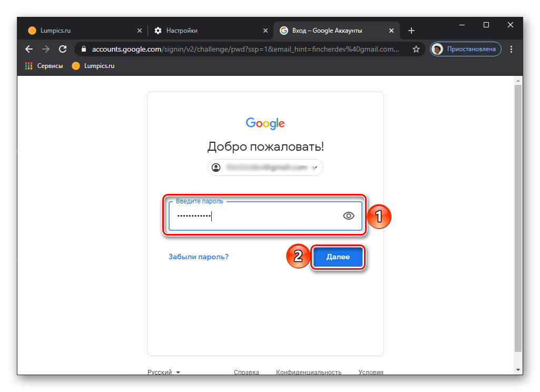Open the Lumpics.ru bookmark
This screenshot has height=392, width=540.
(93, 66)
